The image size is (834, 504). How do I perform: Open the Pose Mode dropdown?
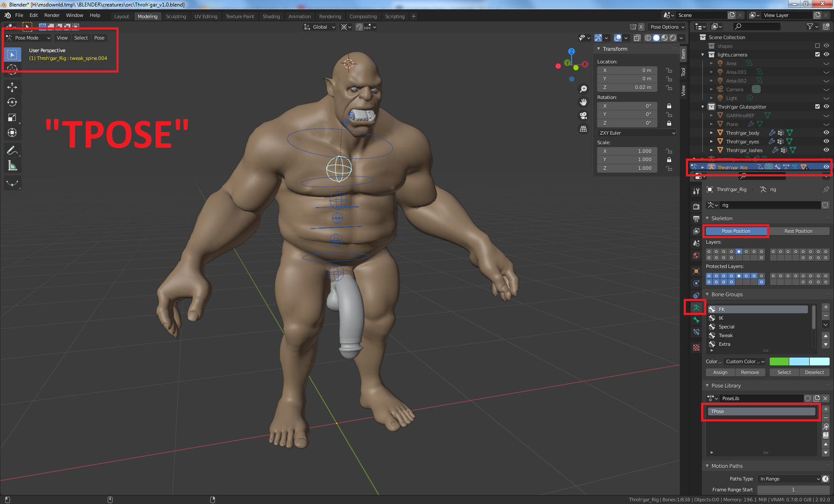click(28, 38)
